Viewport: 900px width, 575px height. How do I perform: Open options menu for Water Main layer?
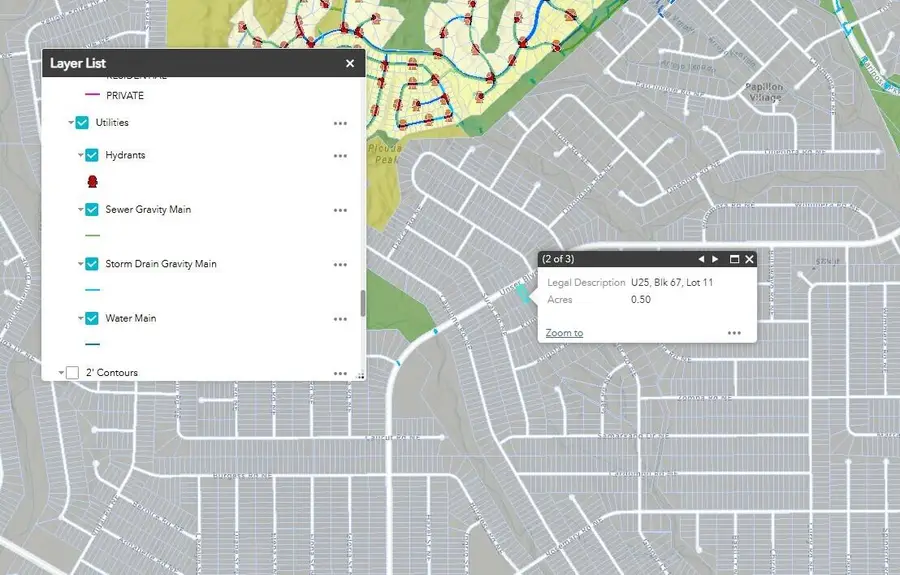coord(340,319)
